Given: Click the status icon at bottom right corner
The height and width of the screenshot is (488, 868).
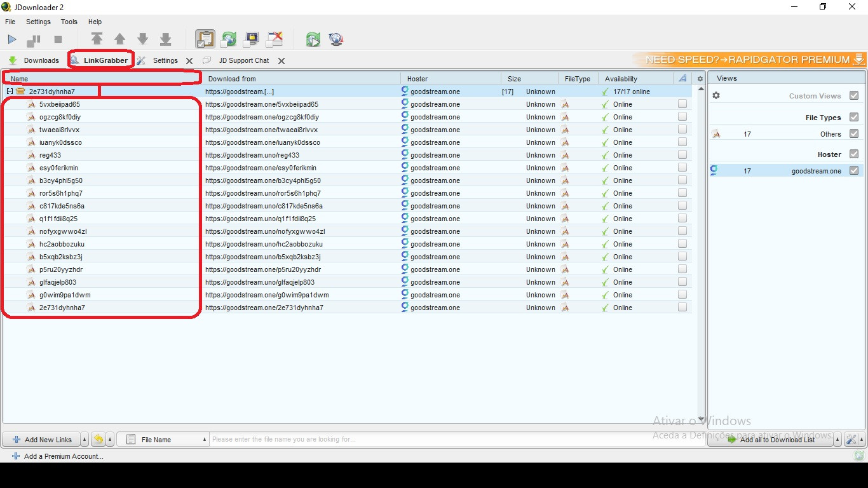Looking at the screenshot, I should tap(859, 456).
